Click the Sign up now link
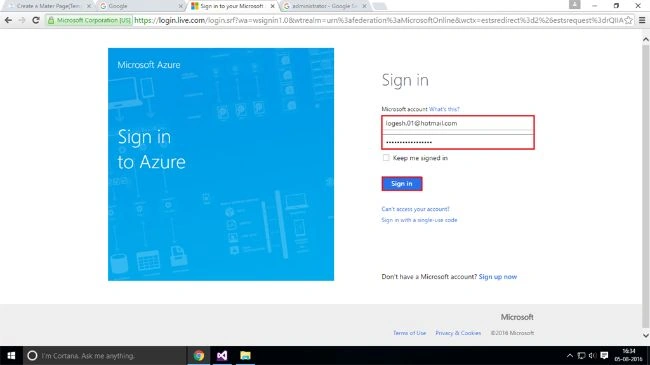 pyautogui.click(x=498, y=277)
